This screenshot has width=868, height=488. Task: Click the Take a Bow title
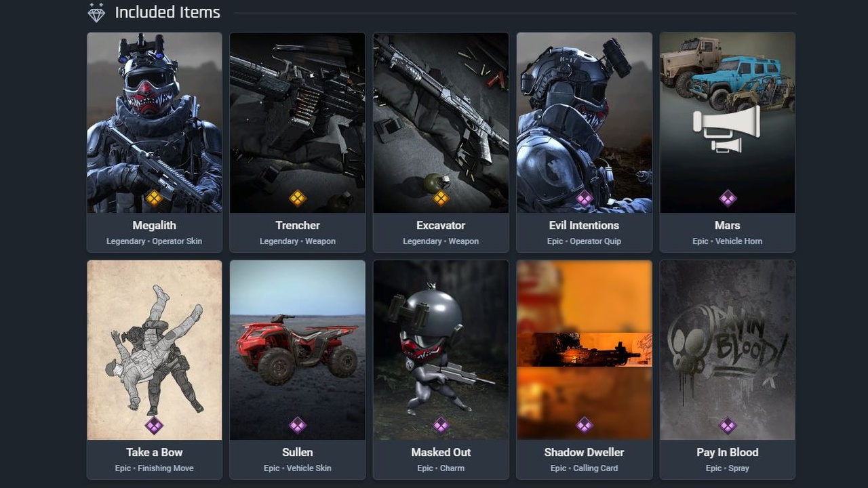click(x=155, y=452)
